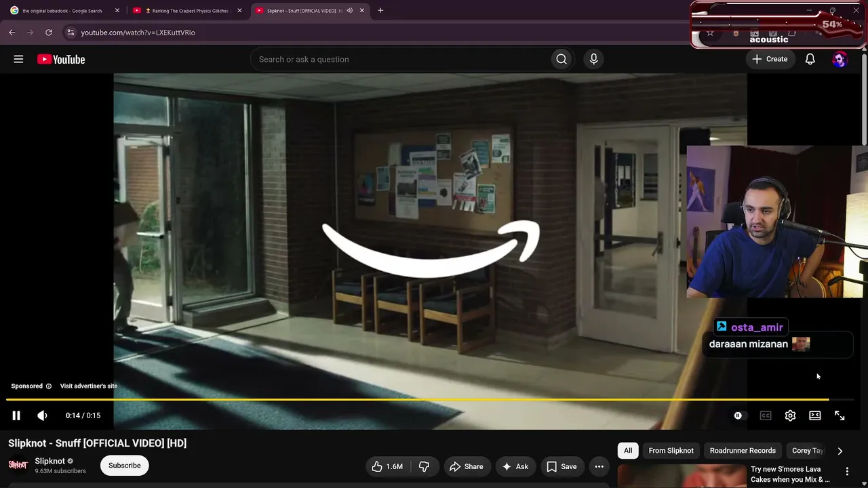The image size is (868, 488).
Task: Select the Roadrunner Records chip
Action: point(743,451)
